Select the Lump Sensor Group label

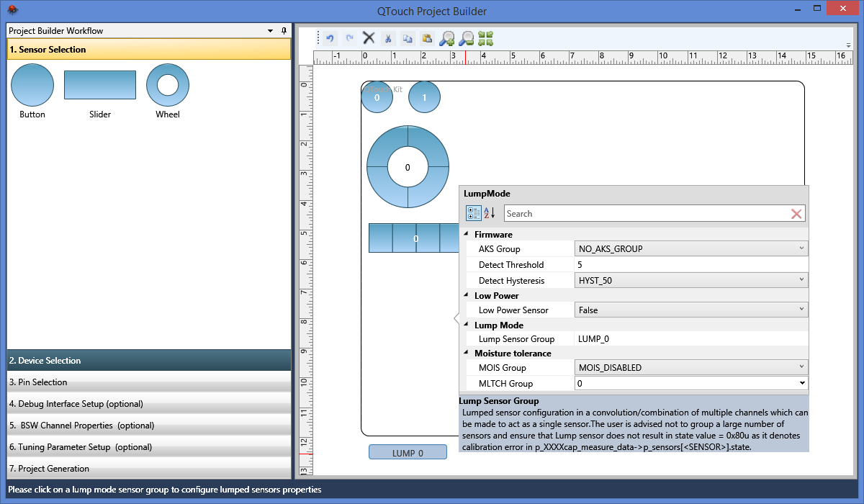coord(516,339)
